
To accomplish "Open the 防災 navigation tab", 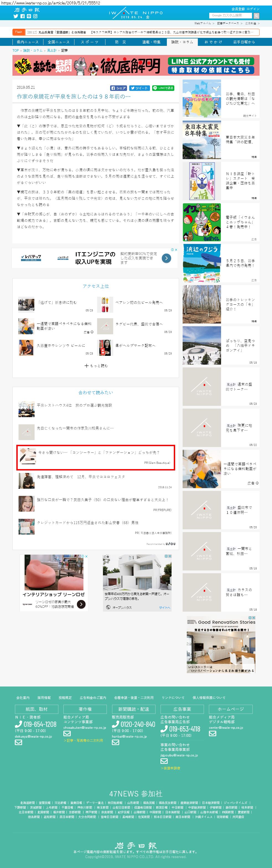I will [x=120, y=42].
